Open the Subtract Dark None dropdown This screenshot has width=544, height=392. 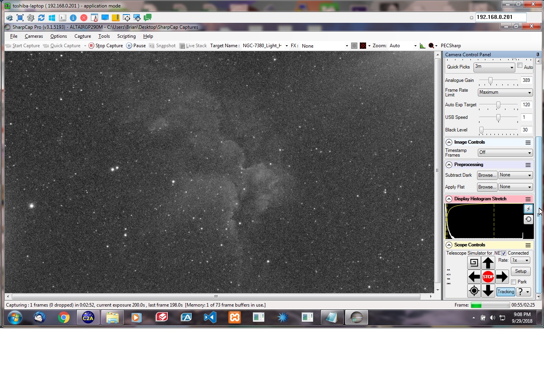pyautogui.click(x=515, y=175)
